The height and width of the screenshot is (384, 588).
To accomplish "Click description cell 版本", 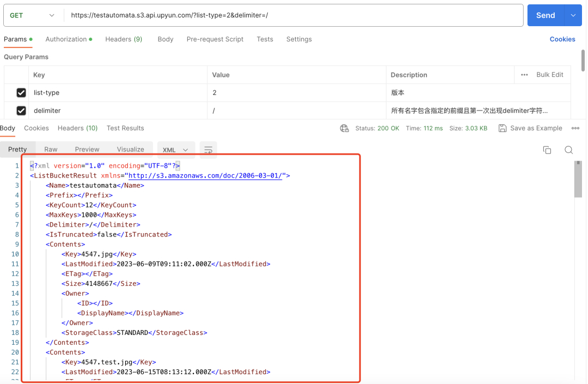I will click(x=479, y=93).
